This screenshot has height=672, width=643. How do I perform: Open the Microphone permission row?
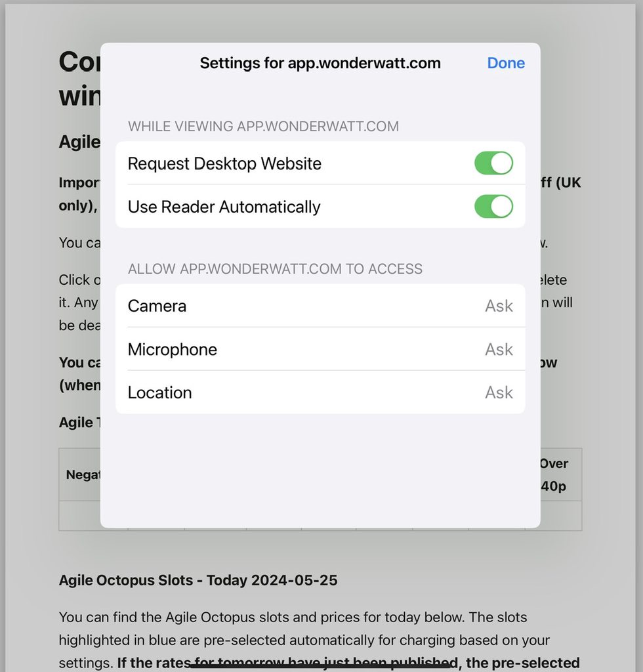point(320,349)
